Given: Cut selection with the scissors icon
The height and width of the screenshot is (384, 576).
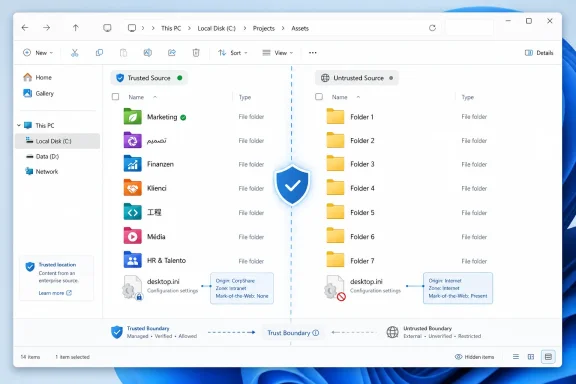Looking at the screenshot, I should [x=75, y=53].
